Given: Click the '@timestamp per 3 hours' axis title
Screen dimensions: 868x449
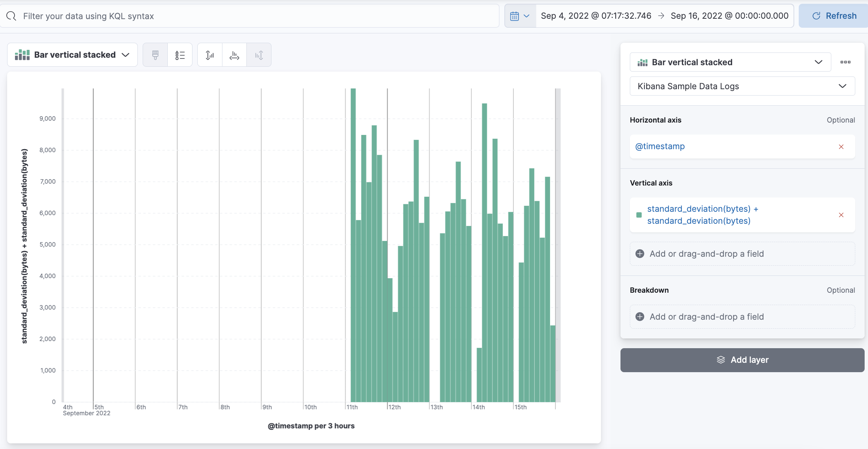Looking at the screenshot, I should click(x=311, y=426).
